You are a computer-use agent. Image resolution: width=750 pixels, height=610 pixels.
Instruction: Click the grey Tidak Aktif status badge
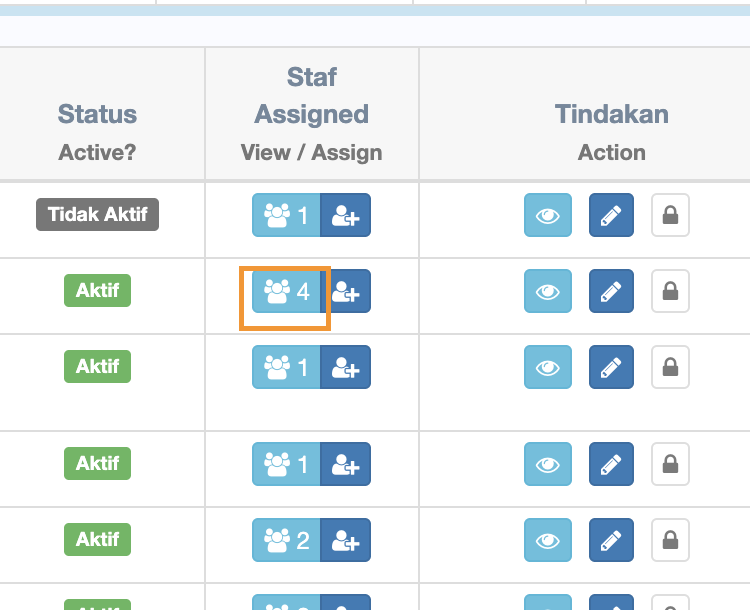pyautogui.click(x=97, y=214)
